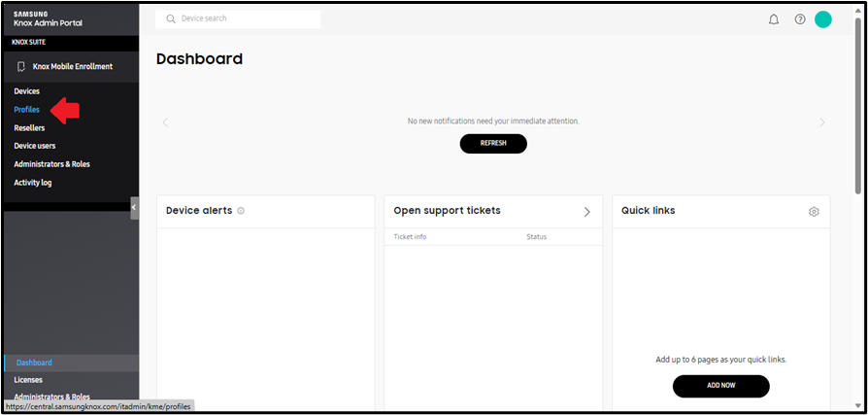The height and width of the screenshot is (415, 868).
Task: Collapse the sidebar with the arrow handle
Action: (135, 208)
